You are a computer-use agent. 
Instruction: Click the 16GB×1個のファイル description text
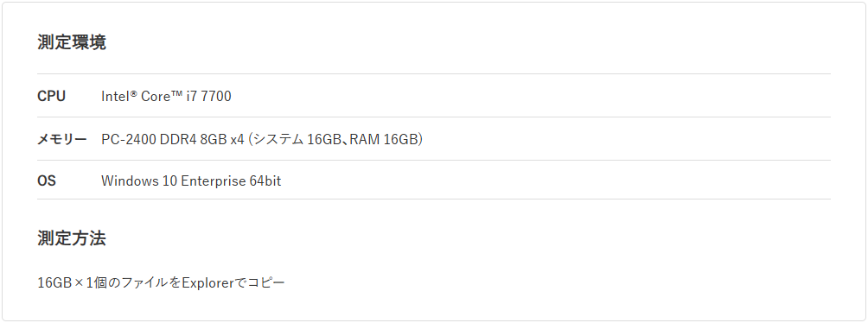(103, 282)
